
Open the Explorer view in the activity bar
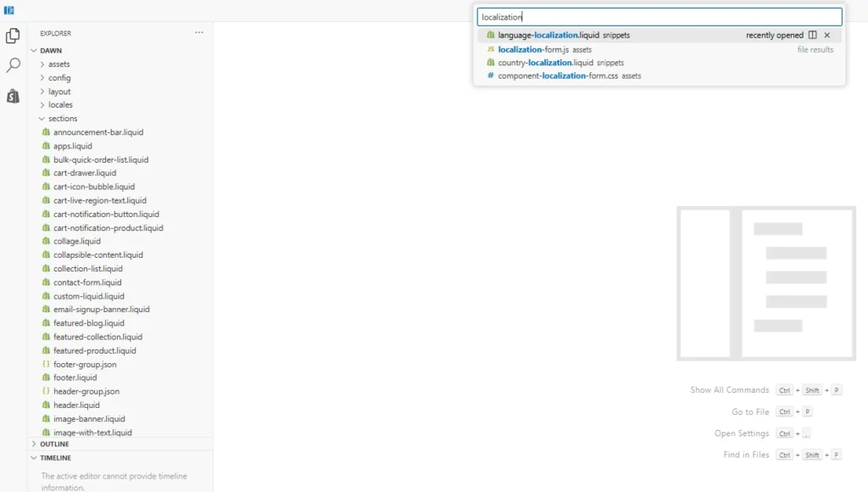click(x=12, y=35)
